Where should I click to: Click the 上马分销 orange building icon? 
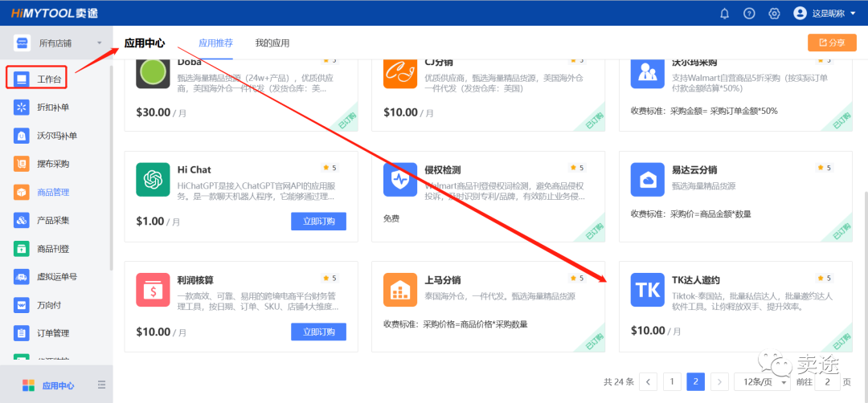pyautogui.click(x=399, y=290)
